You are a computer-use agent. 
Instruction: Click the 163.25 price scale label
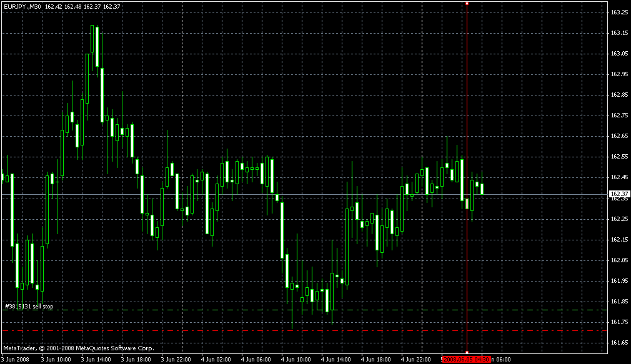click(x=619, y=12)
